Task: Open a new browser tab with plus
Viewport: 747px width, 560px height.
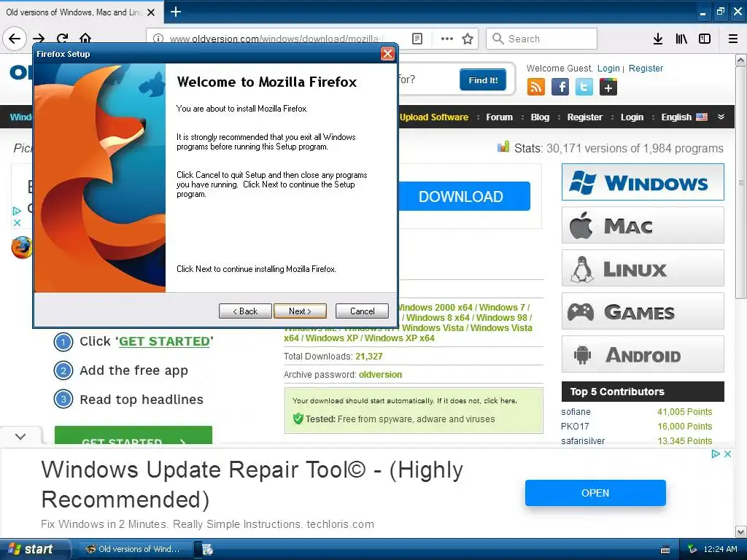Action: click(x=175, y=12)
